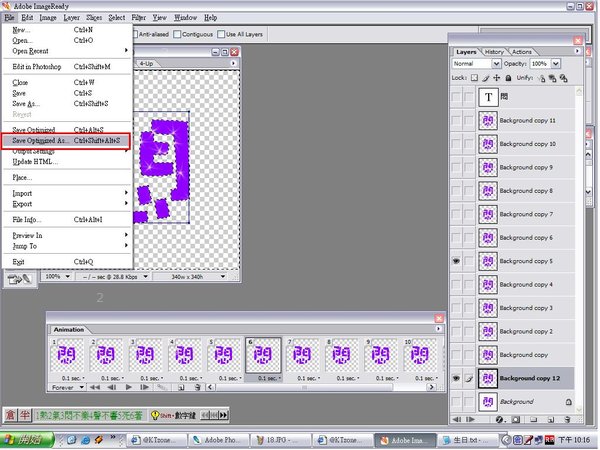Rewind animation to first frame

(x=95, y=388)
